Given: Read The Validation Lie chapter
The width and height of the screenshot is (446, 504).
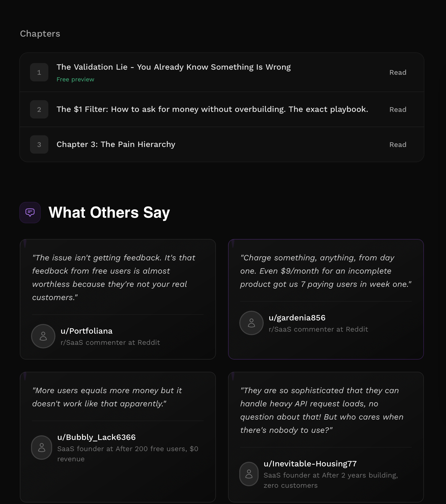Looking at the screenshot, I should click(398, 72).
